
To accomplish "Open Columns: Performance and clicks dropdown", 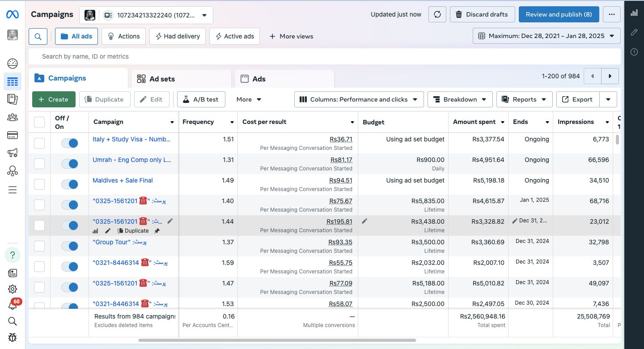I will (x=359, y=99).
